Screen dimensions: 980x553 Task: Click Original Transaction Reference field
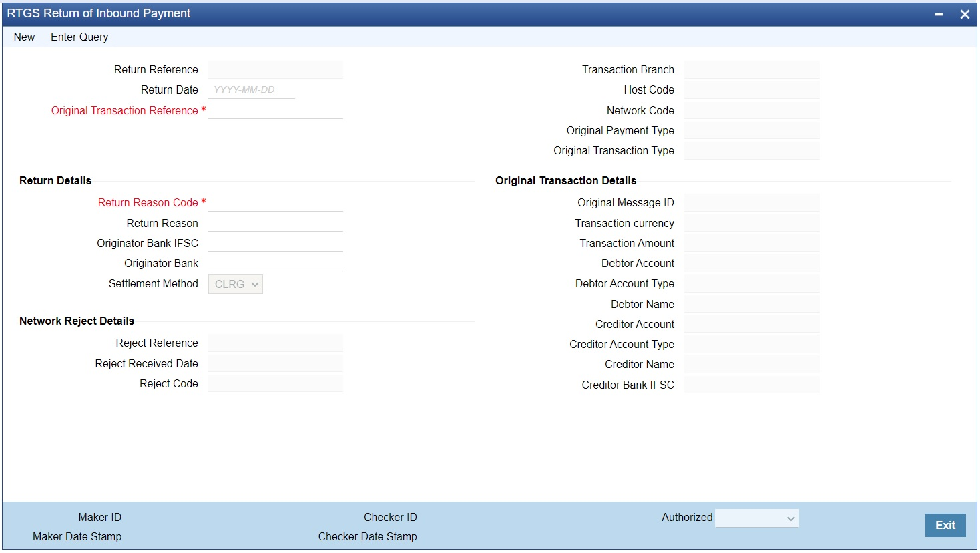pyautogui.click(x=276, y=110)
